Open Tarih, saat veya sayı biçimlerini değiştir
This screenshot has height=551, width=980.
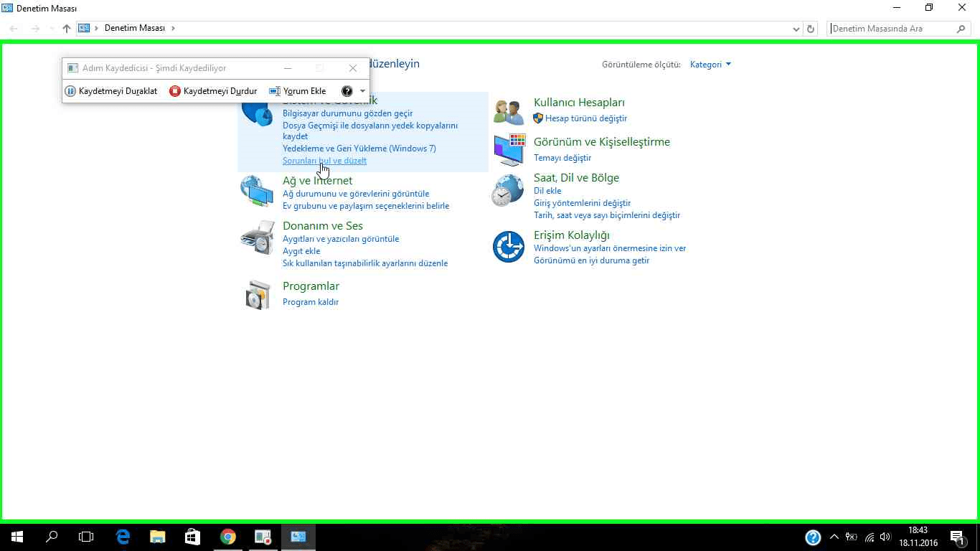(x=607, y=215)
